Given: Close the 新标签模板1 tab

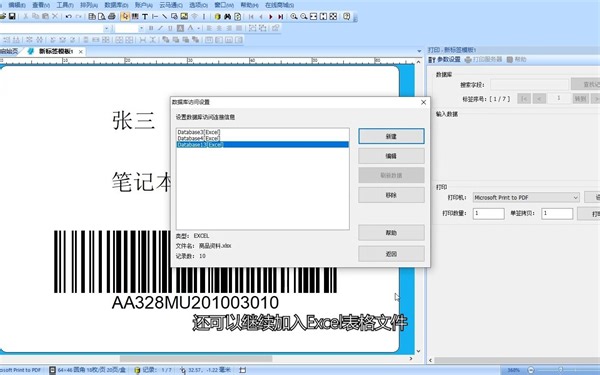Looking at the screenshot, I should tap(80, 51).
